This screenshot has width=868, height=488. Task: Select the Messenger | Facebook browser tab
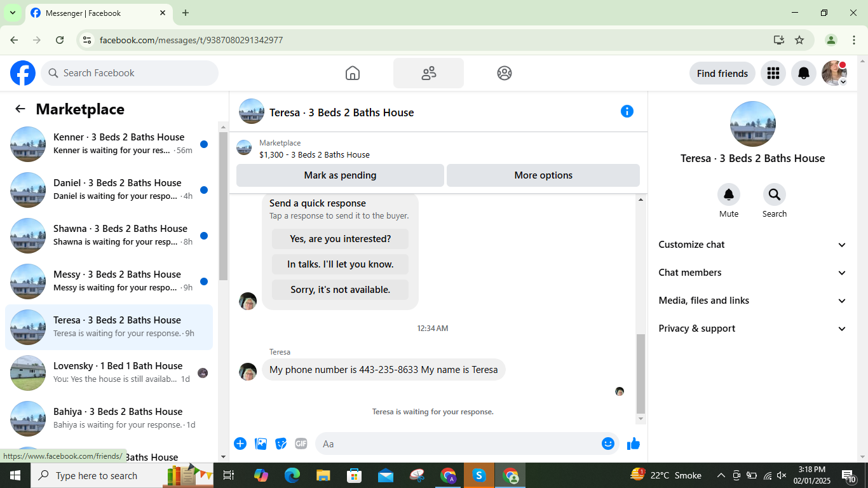98,13
